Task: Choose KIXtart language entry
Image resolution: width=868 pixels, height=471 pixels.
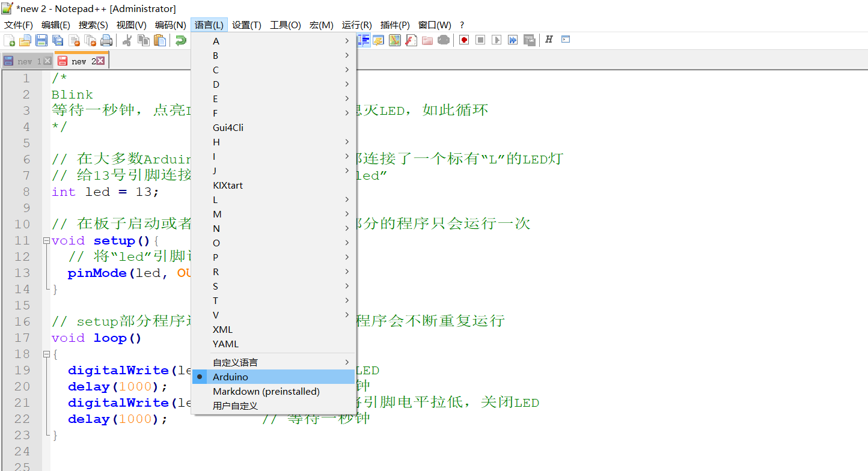Action: (274, 185)
